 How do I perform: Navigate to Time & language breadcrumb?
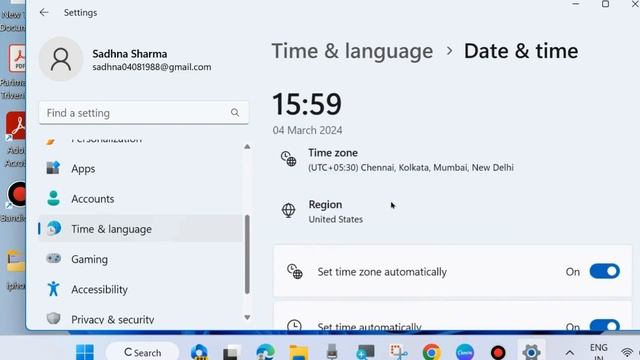(x=352, y=51)
